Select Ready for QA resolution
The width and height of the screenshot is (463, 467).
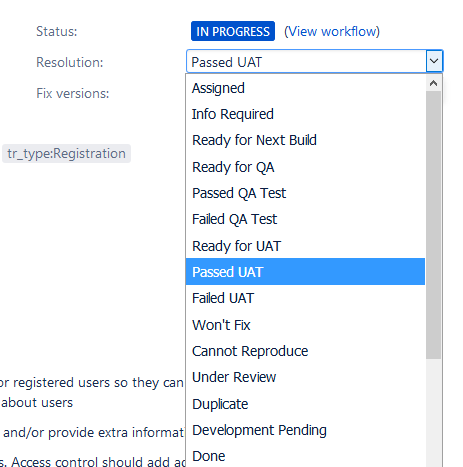(305, 167)
